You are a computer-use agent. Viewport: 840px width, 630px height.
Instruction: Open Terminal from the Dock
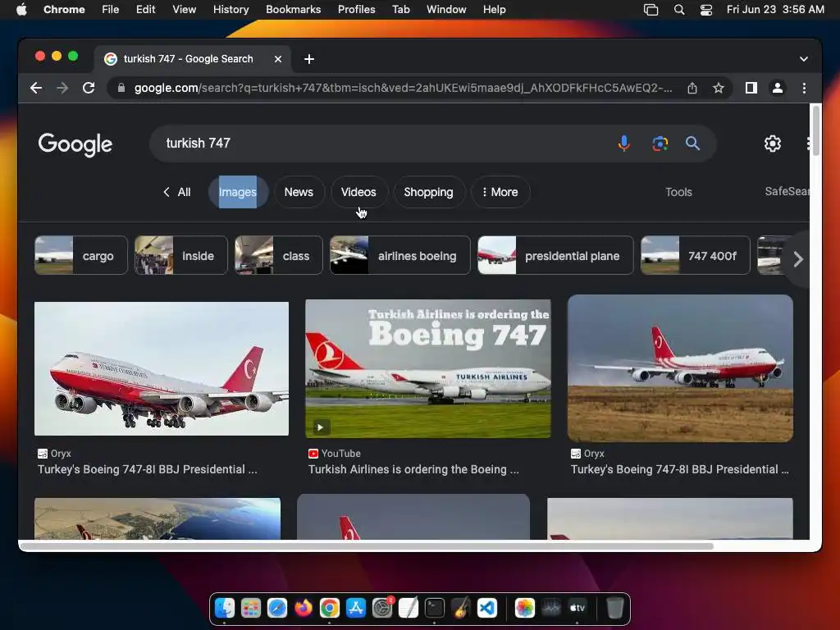[435, 609]
